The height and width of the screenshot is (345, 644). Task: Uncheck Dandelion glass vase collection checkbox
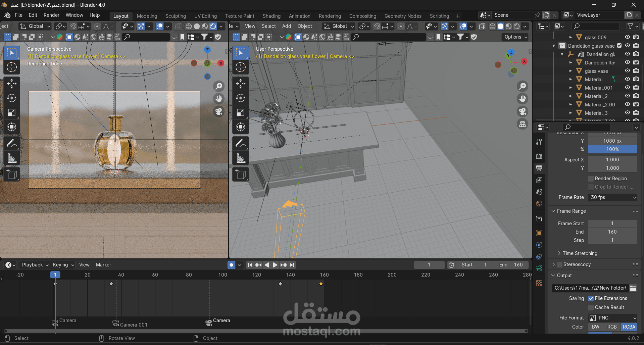(x=620, y=46)
